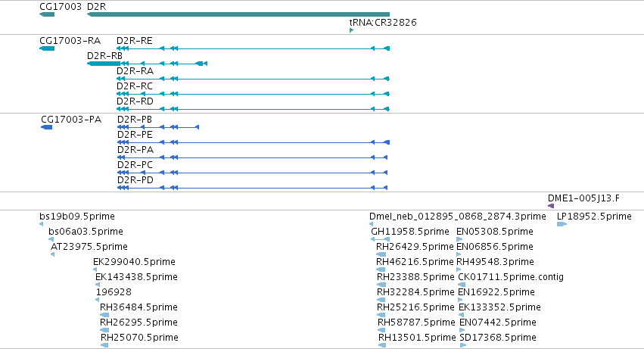
Task: Select the EN07442.5prime EST label
Action: [x=498, y=323]
